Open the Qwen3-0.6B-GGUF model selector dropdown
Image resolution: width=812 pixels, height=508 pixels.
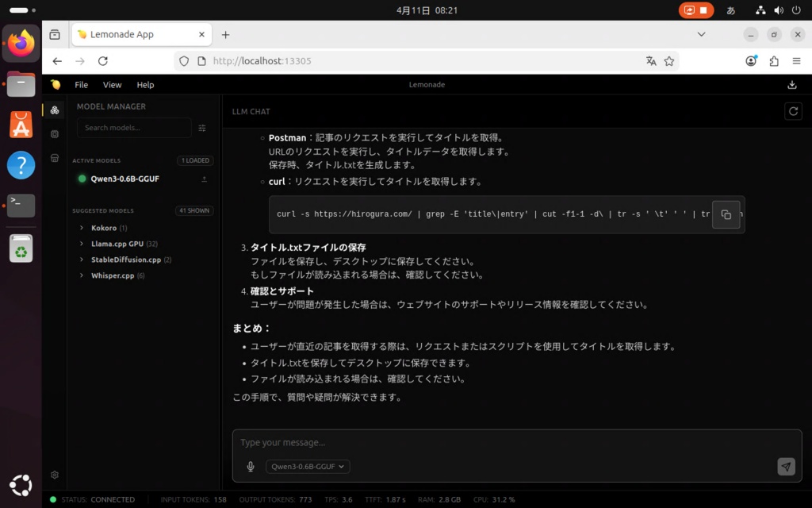[x=308, y=467]
